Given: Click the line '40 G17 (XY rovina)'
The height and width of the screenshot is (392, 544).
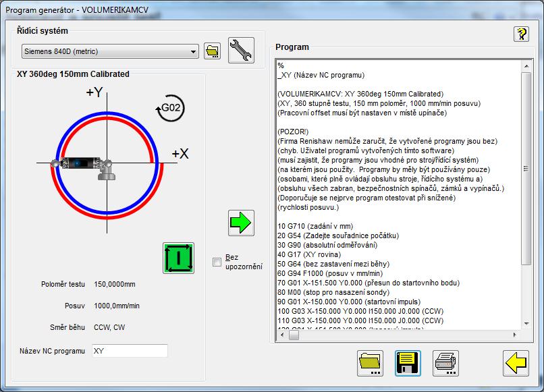Looking at the screenshot, I should click(x=309, y=254).
